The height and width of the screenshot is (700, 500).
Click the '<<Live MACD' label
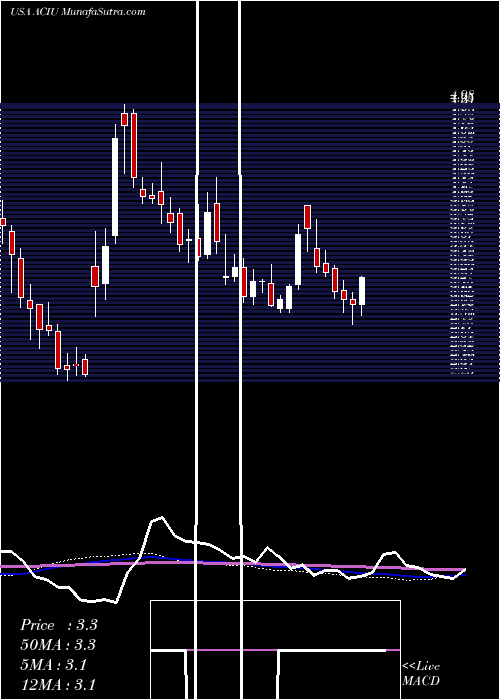[421, 673]
